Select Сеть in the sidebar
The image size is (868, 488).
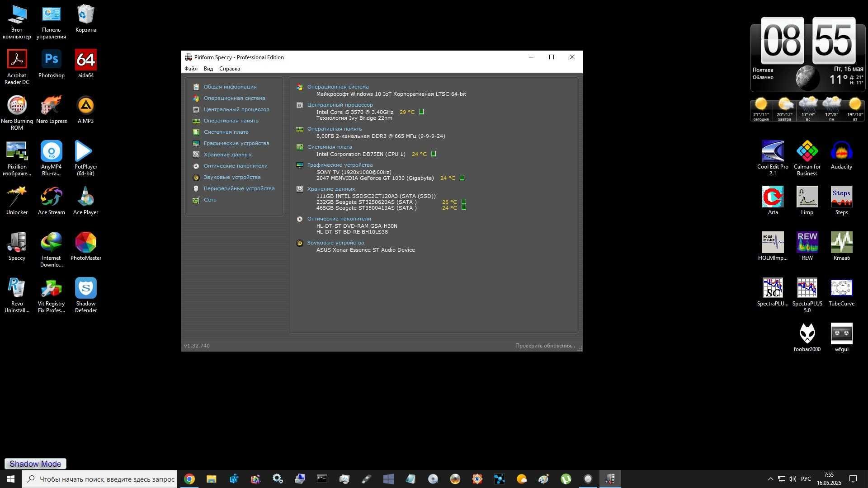coord(210,200)
